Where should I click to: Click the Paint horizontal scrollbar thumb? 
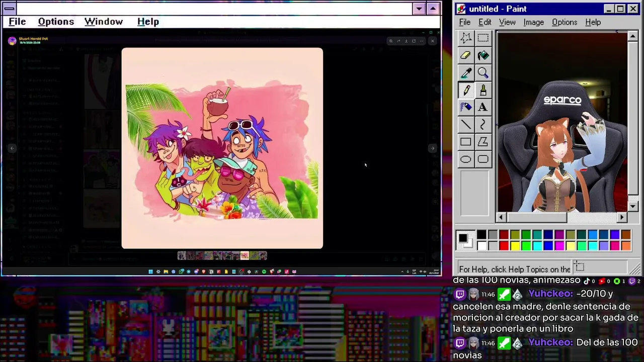pos(536,217)
